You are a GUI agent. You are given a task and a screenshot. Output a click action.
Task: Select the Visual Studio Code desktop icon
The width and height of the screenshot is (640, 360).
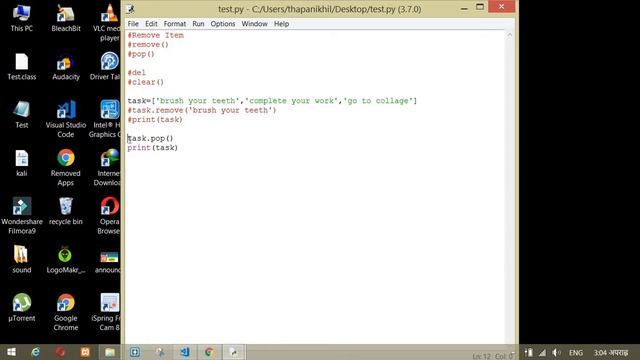click(66, 119)
